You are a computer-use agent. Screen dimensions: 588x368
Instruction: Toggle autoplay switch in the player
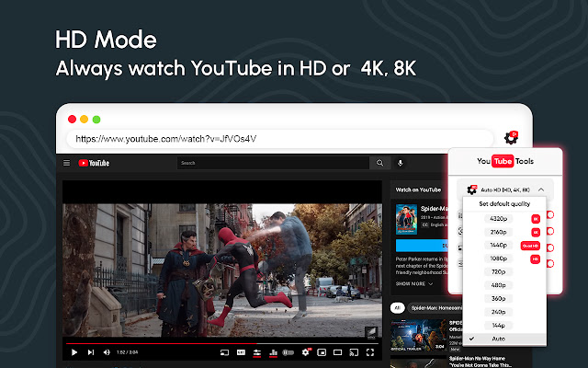coord(288,352)
